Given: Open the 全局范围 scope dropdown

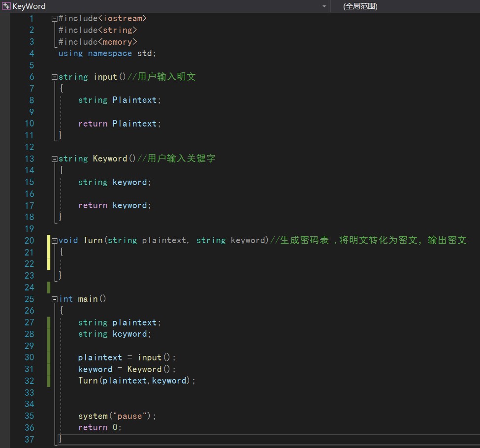Looking at the screenshot, I should click(x=360, y=6).
